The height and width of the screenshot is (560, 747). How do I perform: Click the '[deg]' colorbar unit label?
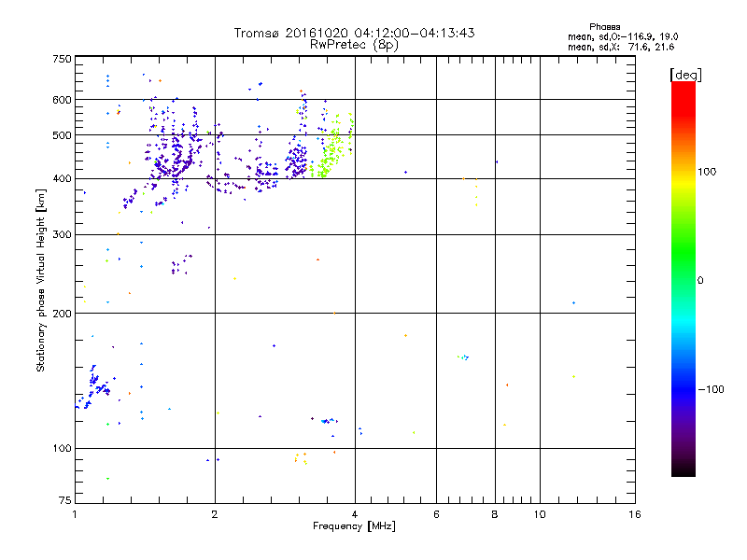click(x=685, y=75)
